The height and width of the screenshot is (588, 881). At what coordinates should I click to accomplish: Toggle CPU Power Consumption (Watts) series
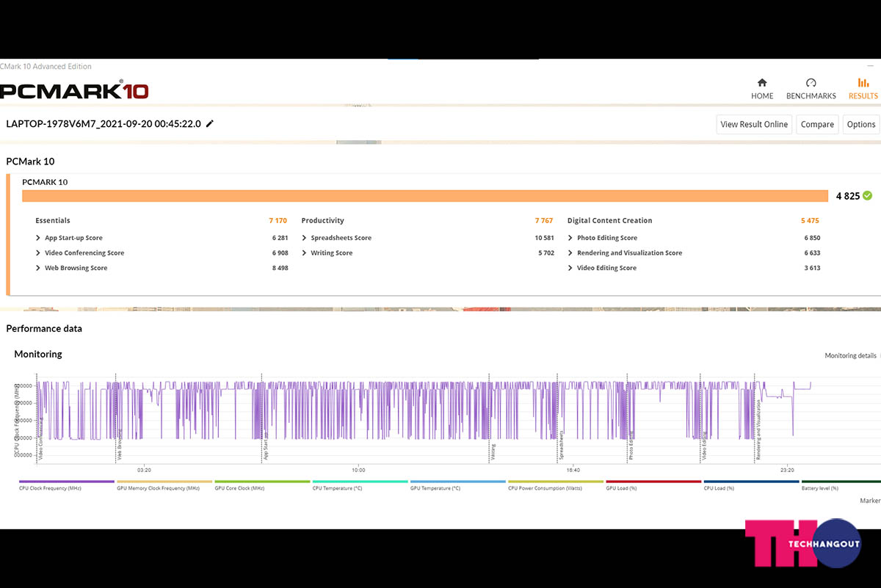(x=555, y=486)
